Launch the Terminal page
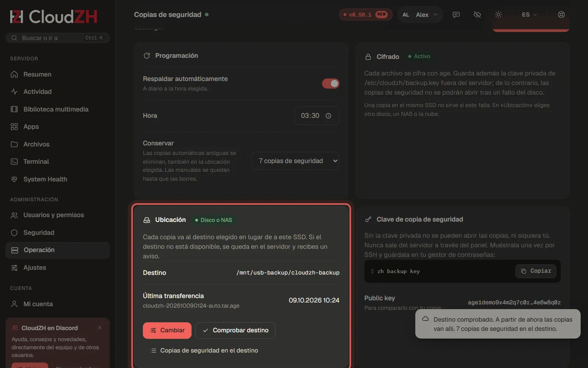Screen dimensions: 588x368 click(58, 162)
